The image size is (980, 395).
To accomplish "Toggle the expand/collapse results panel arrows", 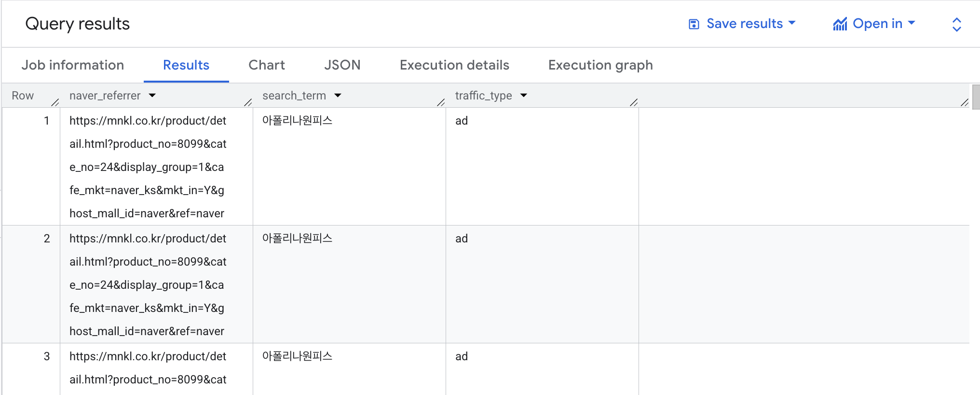I will pos(957,25).
